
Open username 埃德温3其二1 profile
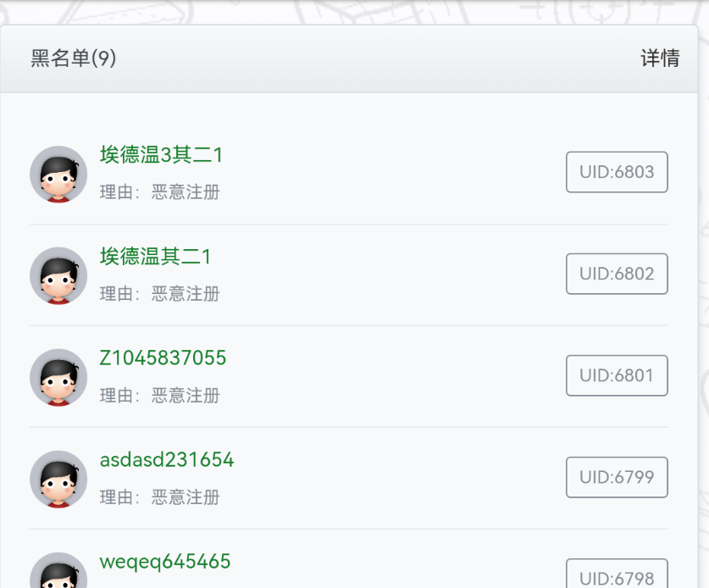tap(161, 155)
